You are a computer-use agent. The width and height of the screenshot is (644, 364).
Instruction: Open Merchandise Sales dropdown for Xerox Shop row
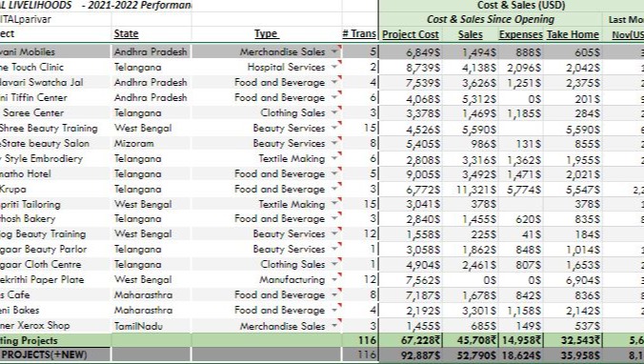[335, 326]
